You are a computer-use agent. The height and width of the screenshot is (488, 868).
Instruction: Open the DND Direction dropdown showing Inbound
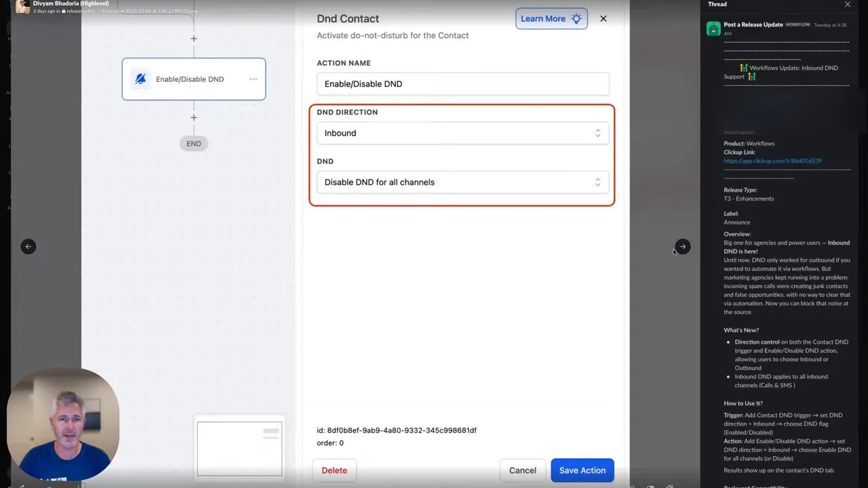tap(462, 133)
